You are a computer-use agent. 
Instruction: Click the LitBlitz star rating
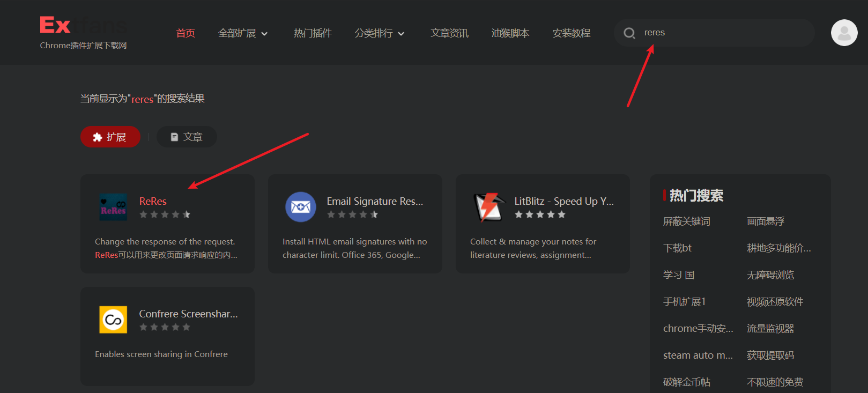coord(540,214)
